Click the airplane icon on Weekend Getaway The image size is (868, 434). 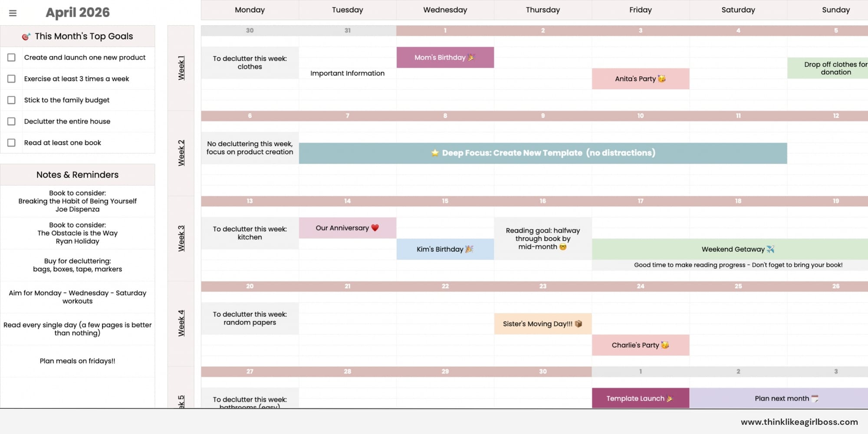[770, 249]
